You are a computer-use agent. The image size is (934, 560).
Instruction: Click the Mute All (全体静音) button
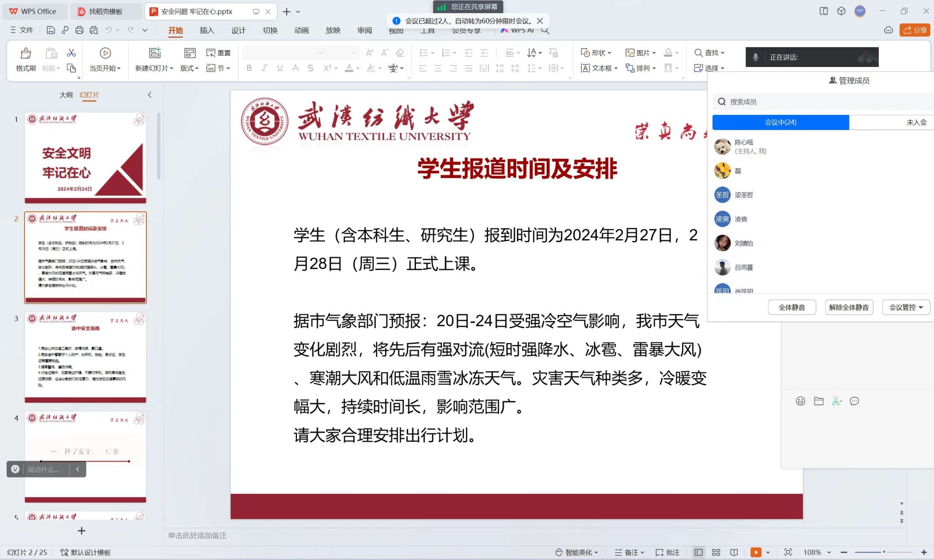point(791,307)
